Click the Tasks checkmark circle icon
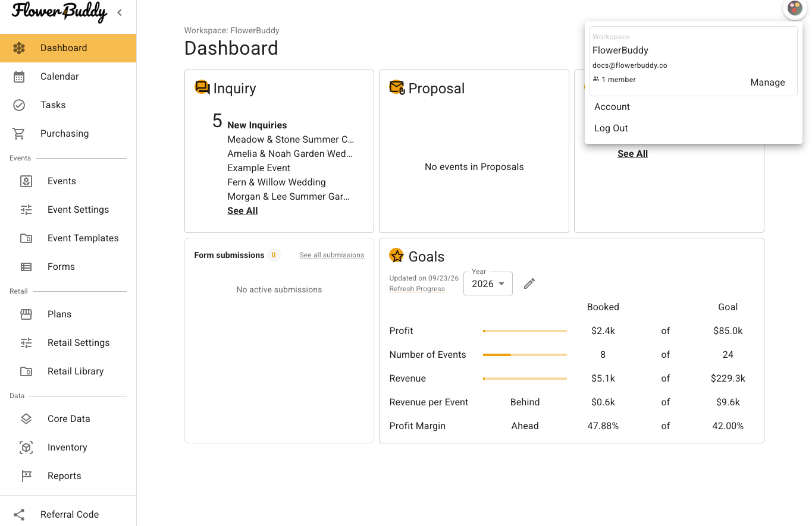812x526 pixels. pyautogui.click(x=19, y=105)
